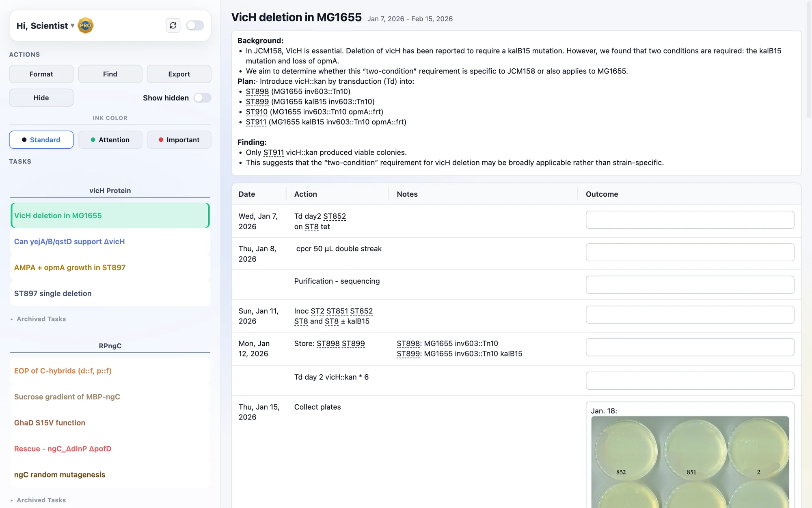
Task: Click the plates photo thumbnail in Outcome
Action: pyautogui.click(x=690, y=462)
